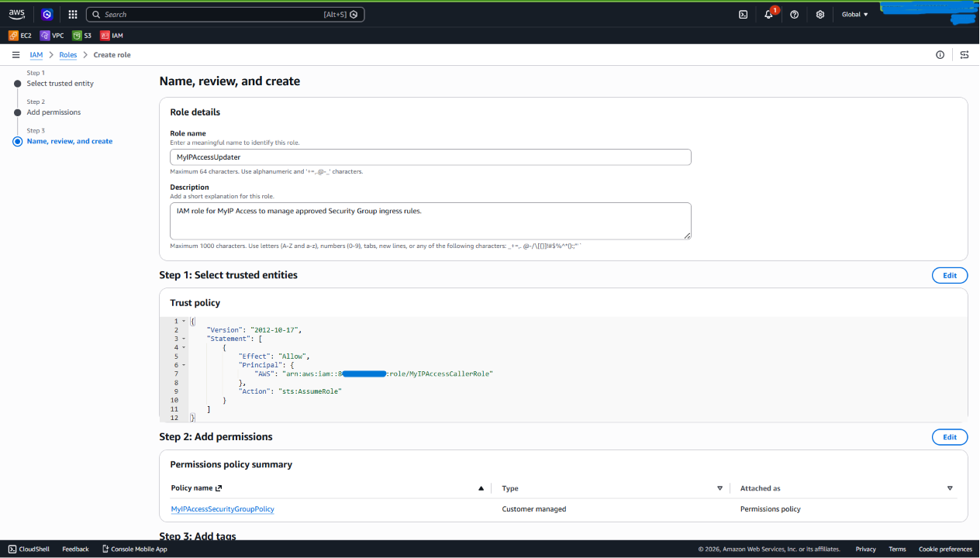Click the purple hexagon icon beside AWS logo

pyautogui.click(x=47, y=14)
